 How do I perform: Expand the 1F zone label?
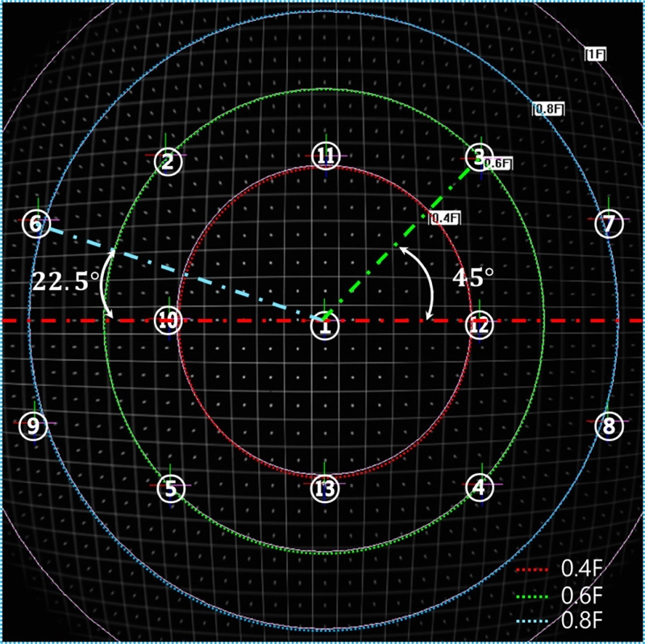point(595,55)
